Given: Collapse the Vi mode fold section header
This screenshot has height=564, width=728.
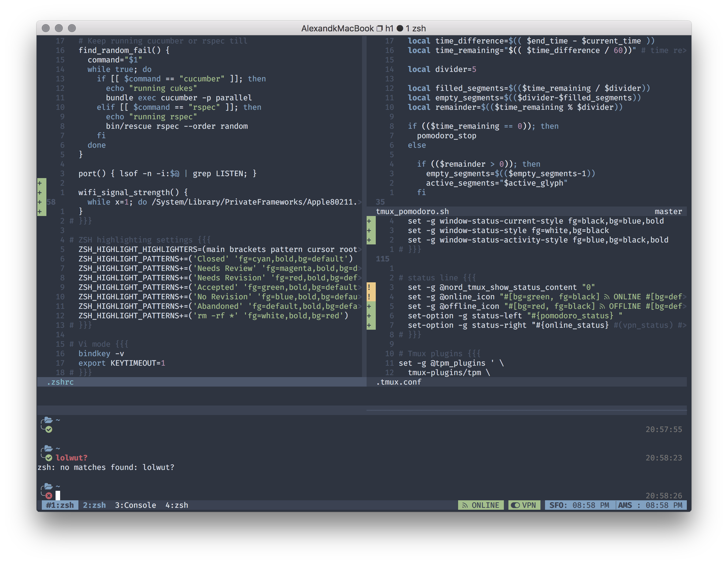Looking at the screenshot, I should (99, 344).
